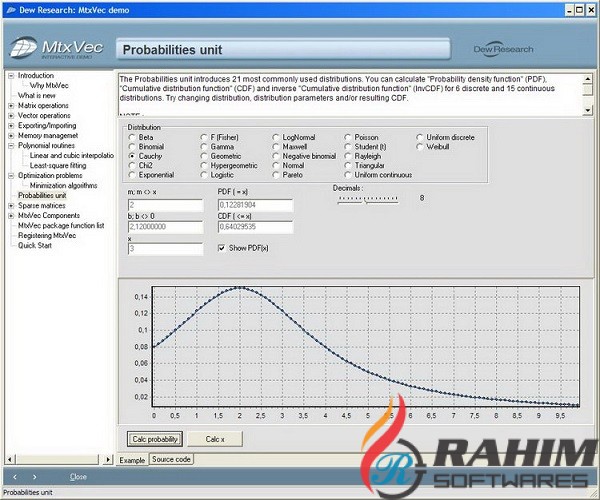Open Minimization algorithms tree item
The width and height of the screenshot is (600, 500).
coord(64,186)
